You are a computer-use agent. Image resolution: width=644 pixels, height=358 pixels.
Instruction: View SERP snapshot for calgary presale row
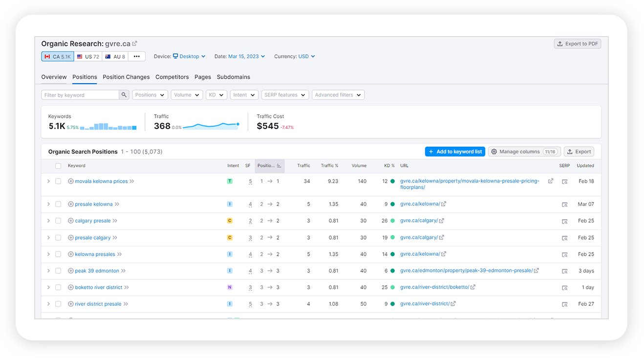click(565, 221)
